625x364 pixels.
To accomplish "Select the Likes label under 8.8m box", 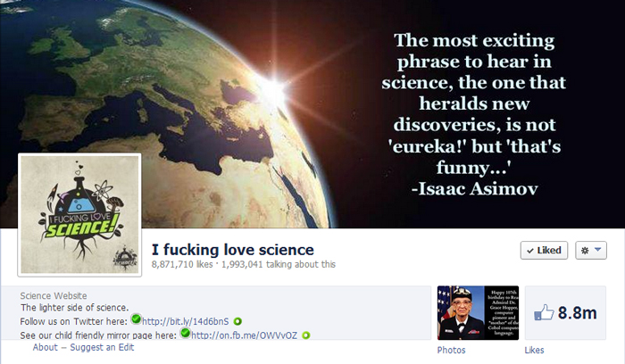I will [x=534, y=350].
